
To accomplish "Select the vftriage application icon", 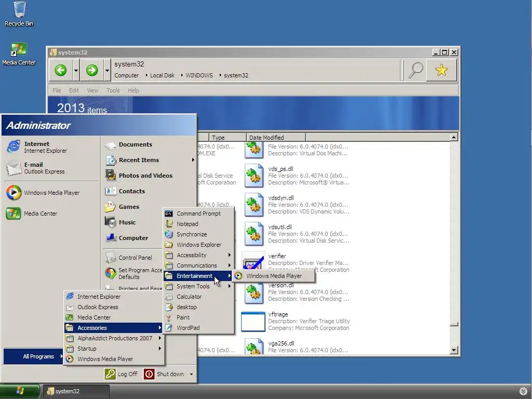I will (x=253, y=322).
